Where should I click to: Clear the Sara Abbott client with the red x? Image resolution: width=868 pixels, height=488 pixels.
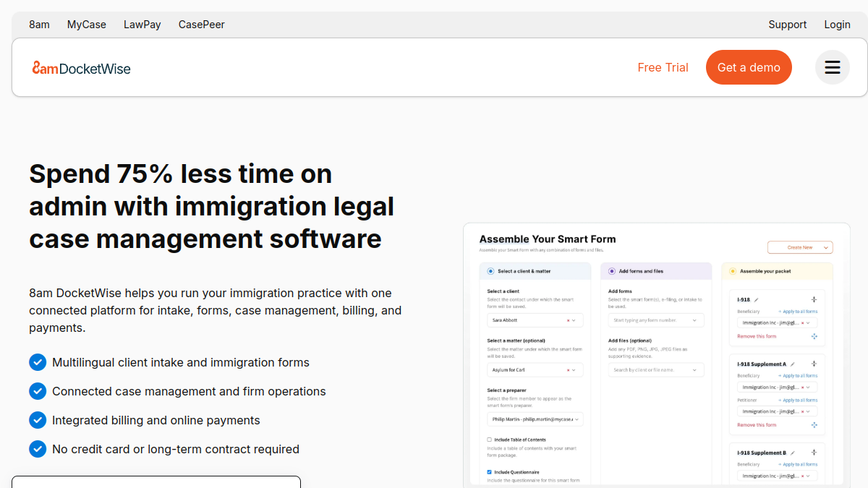[x=568, y=320]
